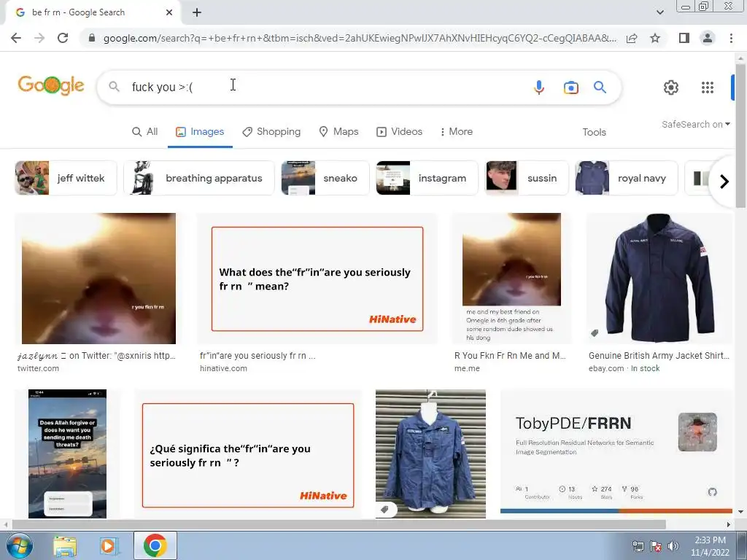The image size is (747, 560).
Task: Reload the page
Action: click(x=63, y=38)
